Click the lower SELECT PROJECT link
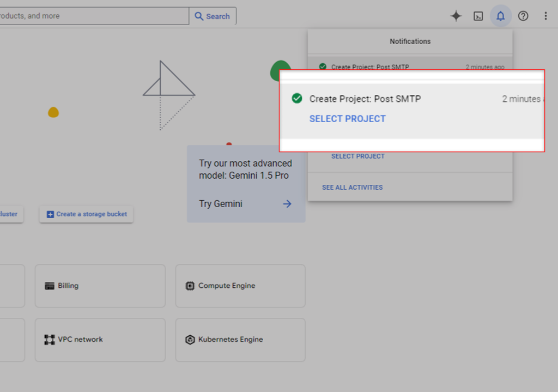The width and height of the screenshot is (558, 392). 358,156
